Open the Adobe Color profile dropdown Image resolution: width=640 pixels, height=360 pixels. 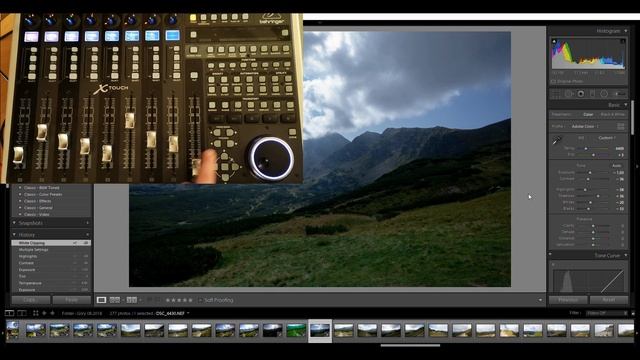tap(584, 127)
